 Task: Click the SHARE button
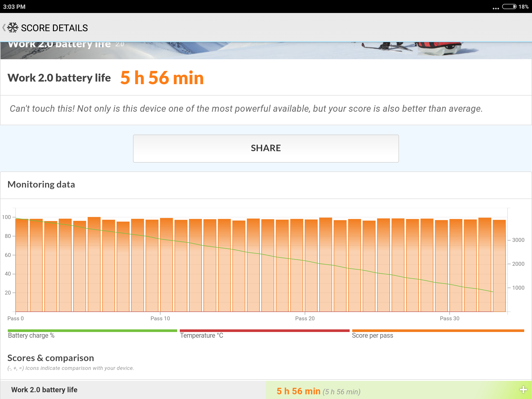266,148
